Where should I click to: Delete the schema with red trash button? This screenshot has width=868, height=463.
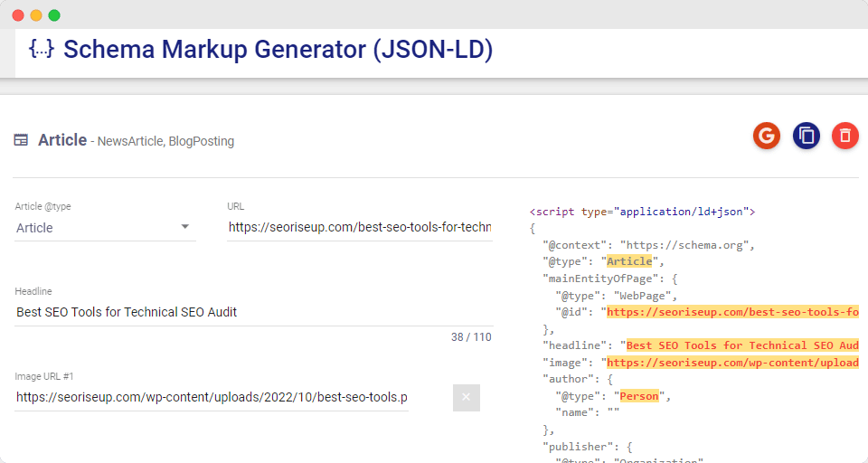click(x=845, y=136)
